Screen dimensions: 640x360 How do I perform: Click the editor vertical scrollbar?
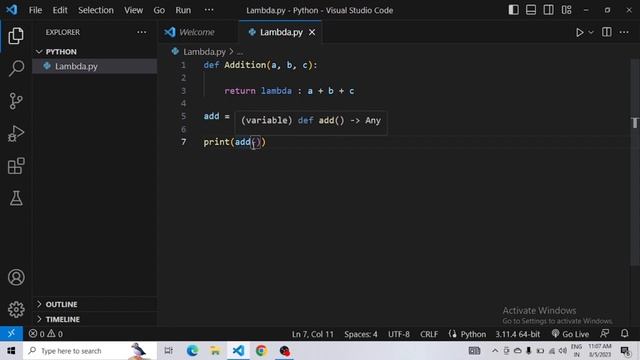[635, 163]
